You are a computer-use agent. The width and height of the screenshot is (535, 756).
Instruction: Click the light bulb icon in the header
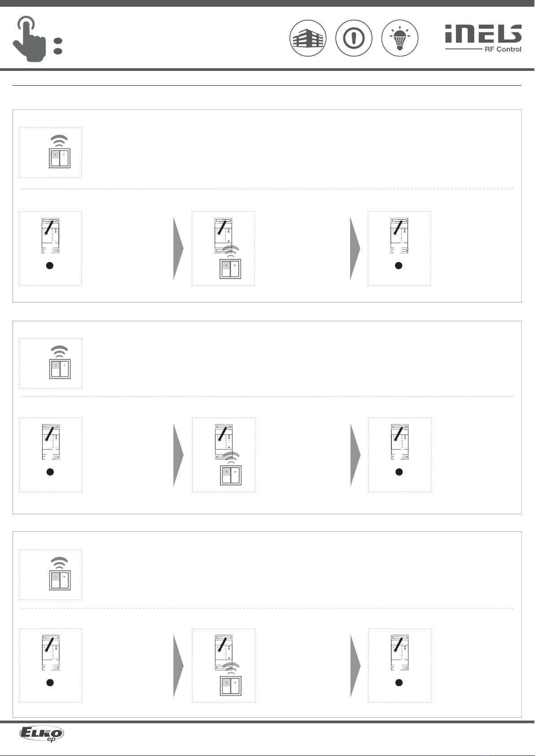click(399, 38)
